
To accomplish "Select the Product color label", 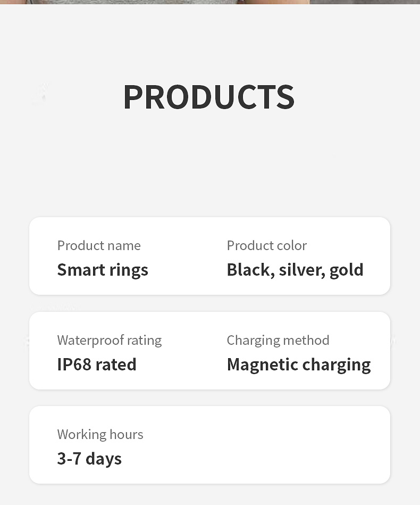I will [267, 245].
